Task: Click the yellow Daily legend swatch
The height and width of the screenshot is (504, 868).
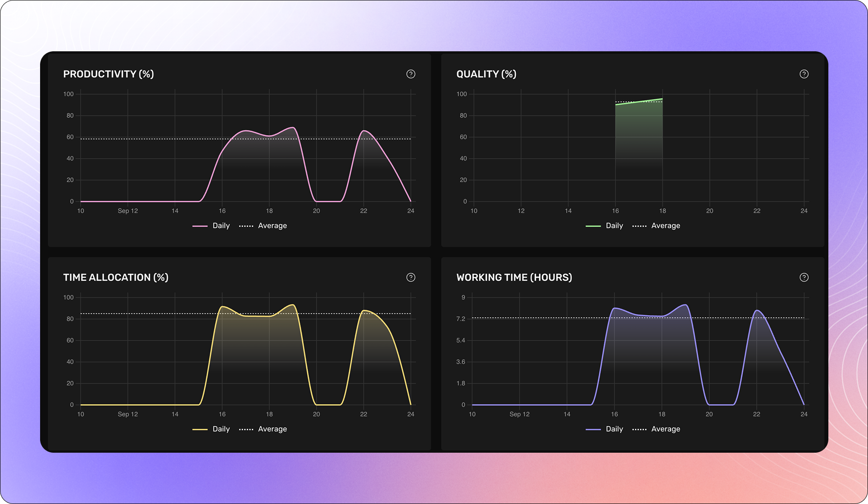Action: click(200, 429)
